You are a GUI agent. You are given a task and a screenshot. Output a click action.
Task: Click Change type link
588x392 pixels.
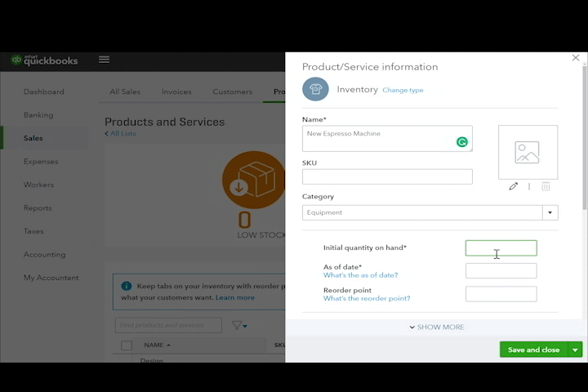point(403,90)
